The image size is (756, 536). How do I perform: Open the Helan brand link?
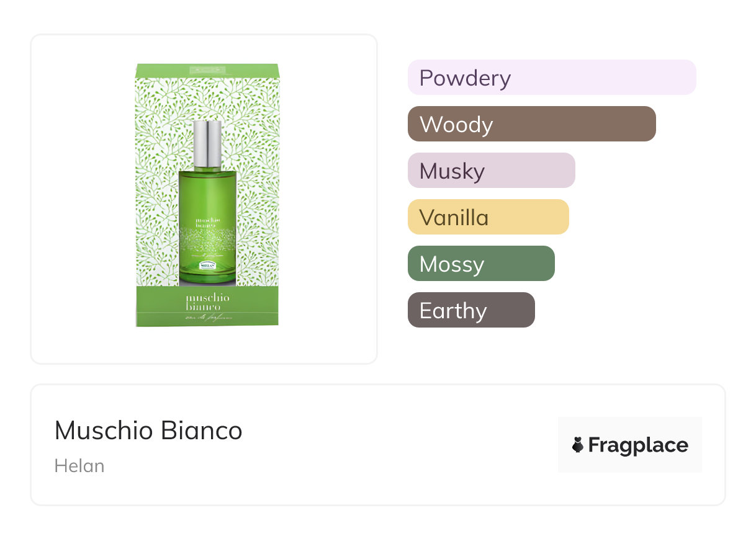coord(79,466)
